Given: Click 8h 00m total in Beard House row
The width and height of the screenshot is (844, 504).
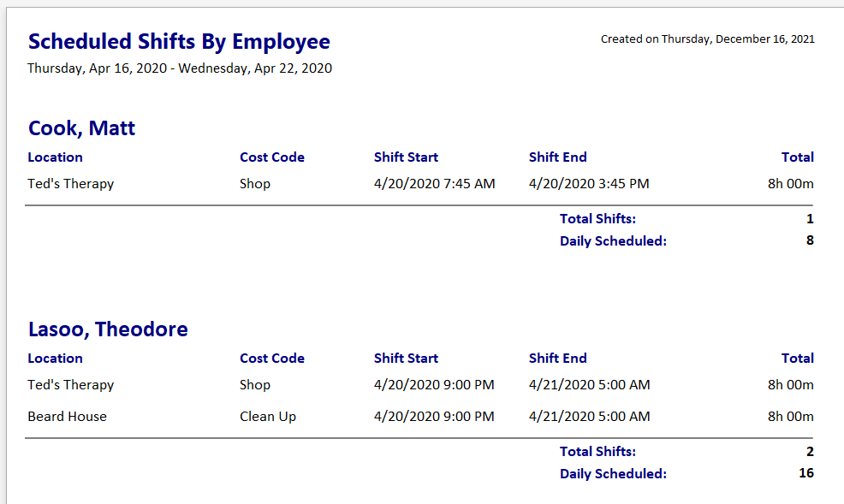Looking at the screenshot, I should pyautogui.click(x=790, y=417).
